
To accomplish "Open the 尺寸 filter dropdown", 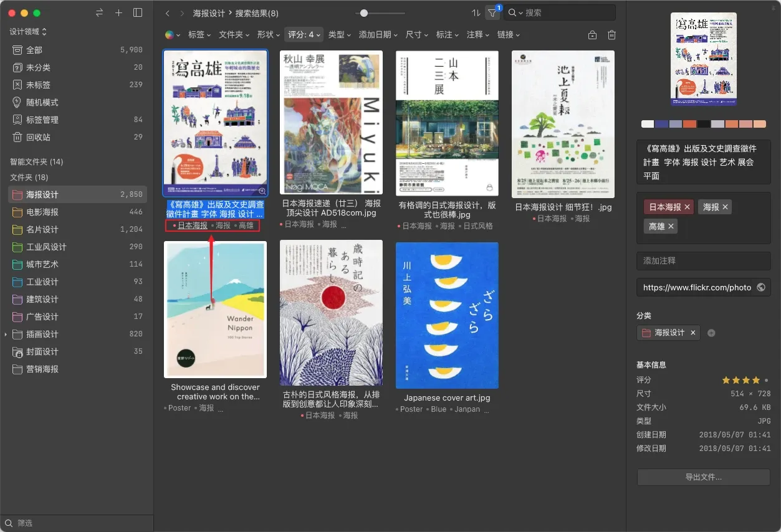I will coord(417,35).
